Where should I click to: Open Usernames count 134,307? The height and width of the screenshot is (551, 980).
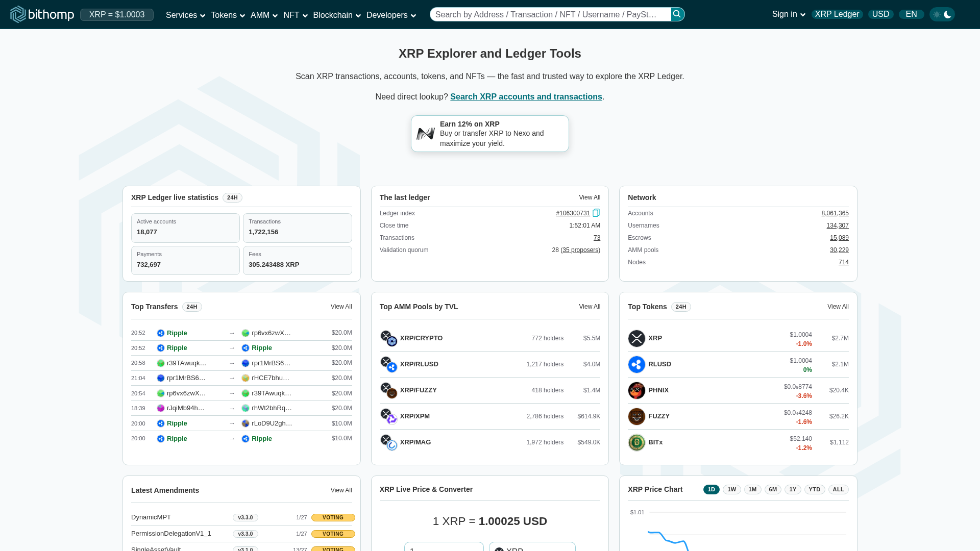838,226
